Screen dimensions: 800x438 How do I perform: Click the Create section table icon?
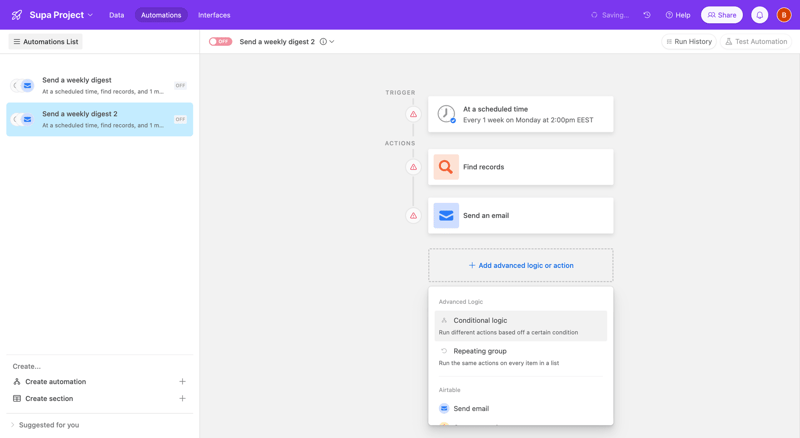[x=17, y=398]
